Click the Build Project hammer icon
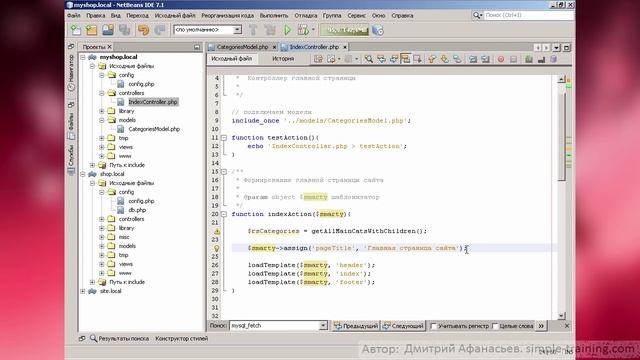The image size is (640, 360). tap(253, 30)
